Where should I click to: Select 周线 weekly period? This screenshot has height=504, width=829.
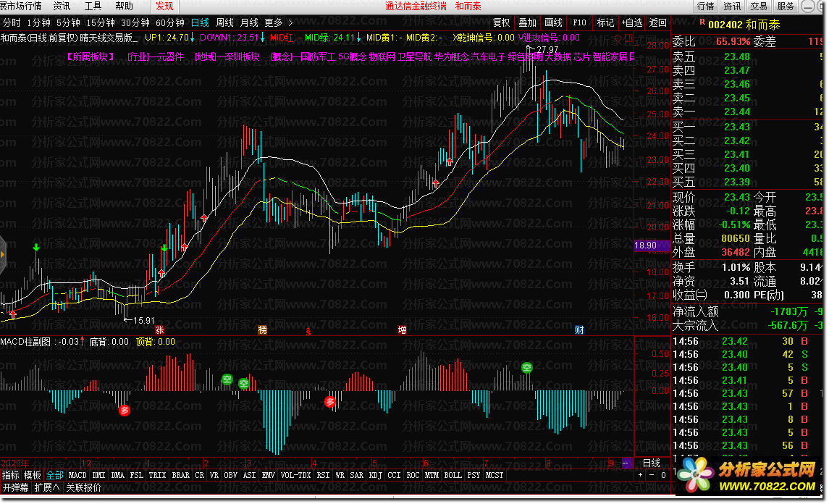coord(224,22)
